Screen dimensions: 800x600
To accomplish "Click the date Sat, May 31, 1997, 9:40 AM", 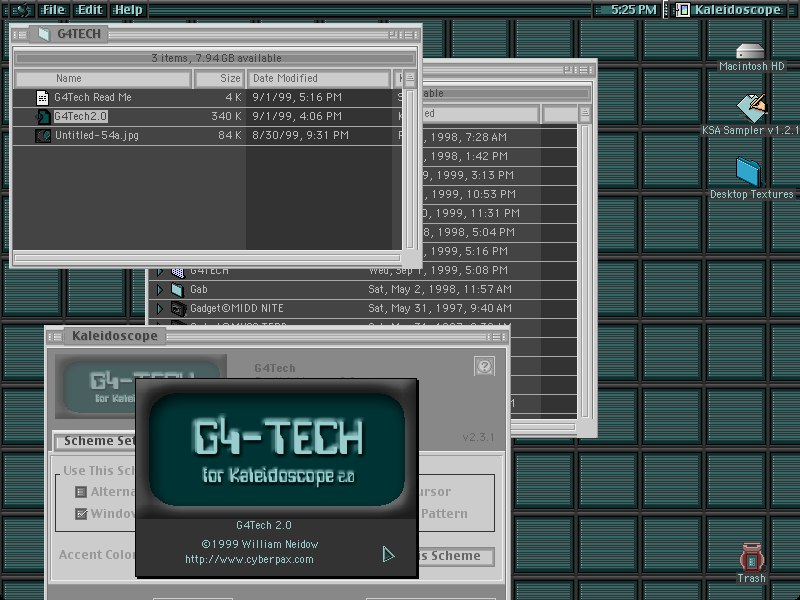I will tap(440, 309).
